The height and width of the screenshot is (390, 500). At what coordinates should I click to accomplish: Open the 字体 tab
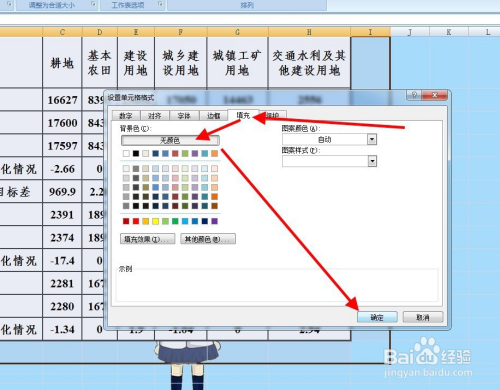click(184, 116)
